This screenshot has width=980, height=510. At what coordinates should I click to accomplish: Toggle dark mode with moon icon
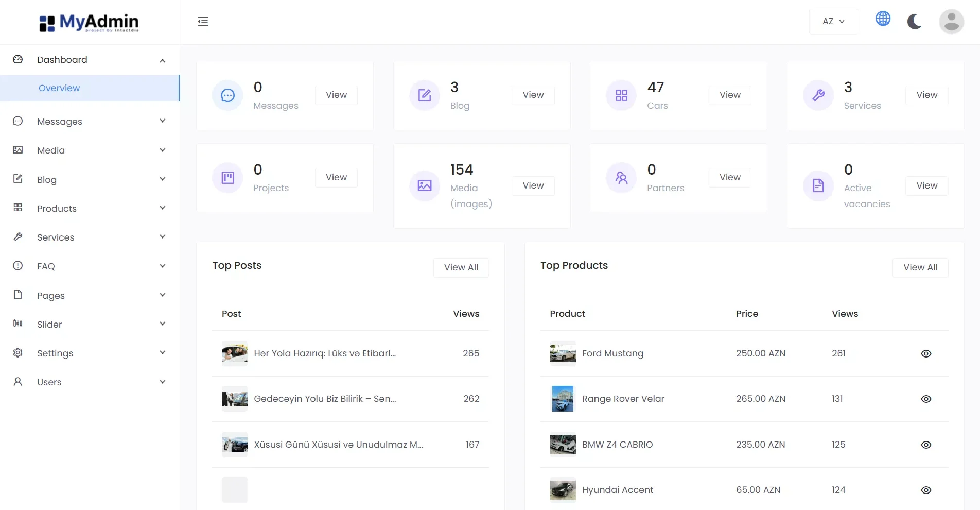pos(914,22)
